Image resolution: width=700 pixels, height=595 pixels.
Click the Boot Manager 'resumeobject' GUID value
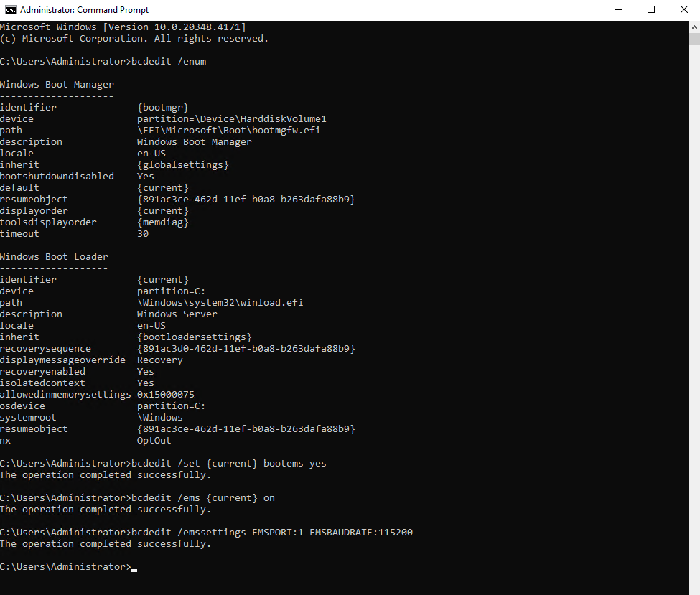246,200
